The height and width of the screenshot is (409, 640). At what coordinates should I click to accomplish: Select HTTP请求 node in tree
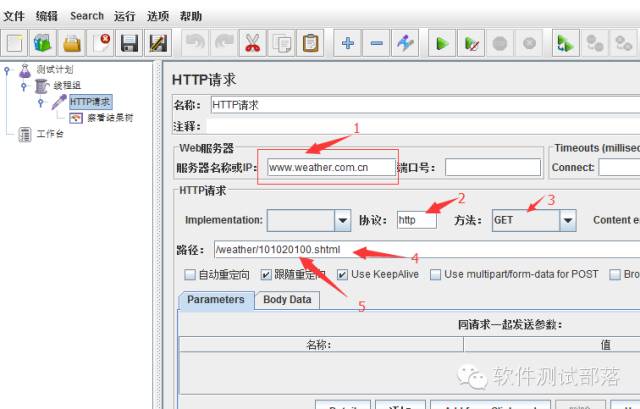pos(90,102)
